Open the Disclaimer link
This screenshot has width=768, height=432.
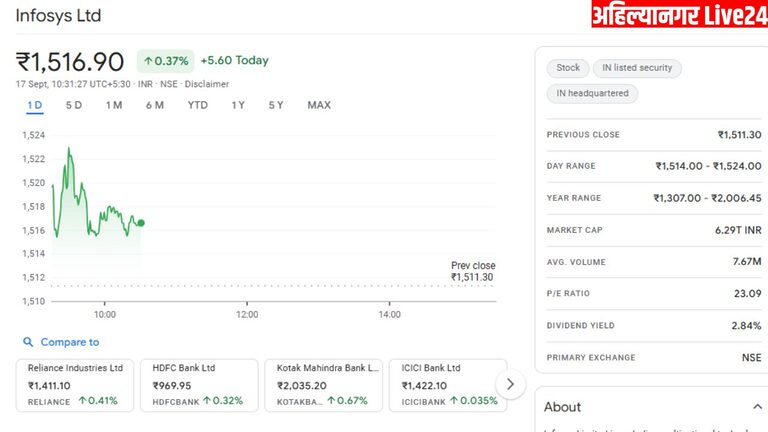coord(206,84)
